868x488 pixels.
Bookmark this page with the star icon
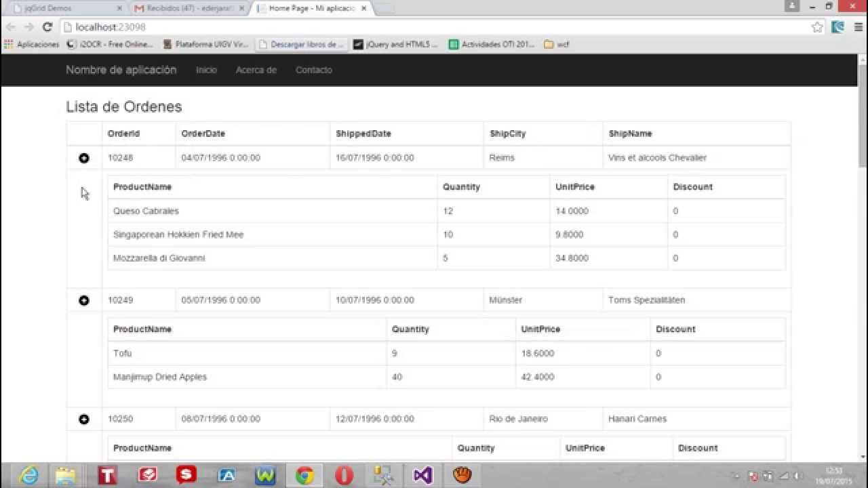pyautogui.click(x=817, y=27)
